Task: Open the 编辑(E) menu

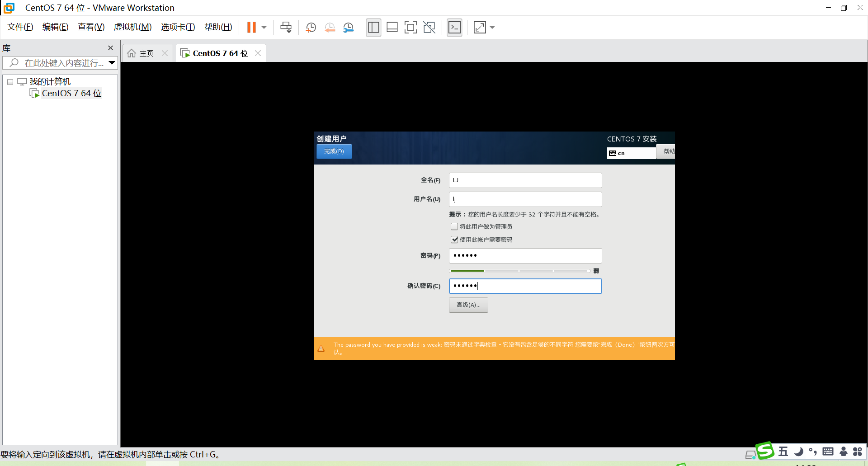Action: [x=55, y=27]
